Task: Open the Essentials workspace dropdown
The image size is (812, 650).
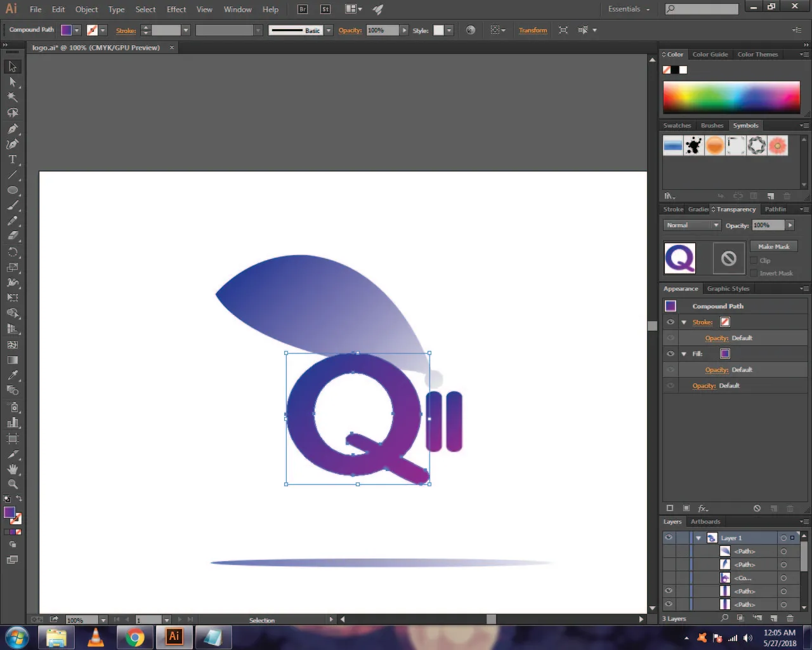Action: click(629, 10)
